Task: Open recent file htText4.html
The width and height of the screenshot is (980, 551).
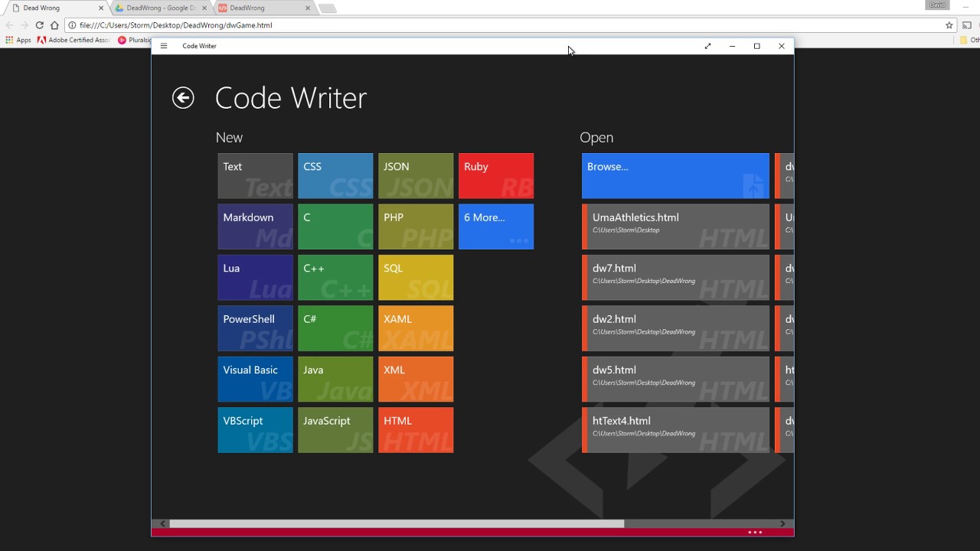Action: click(675, 430)
